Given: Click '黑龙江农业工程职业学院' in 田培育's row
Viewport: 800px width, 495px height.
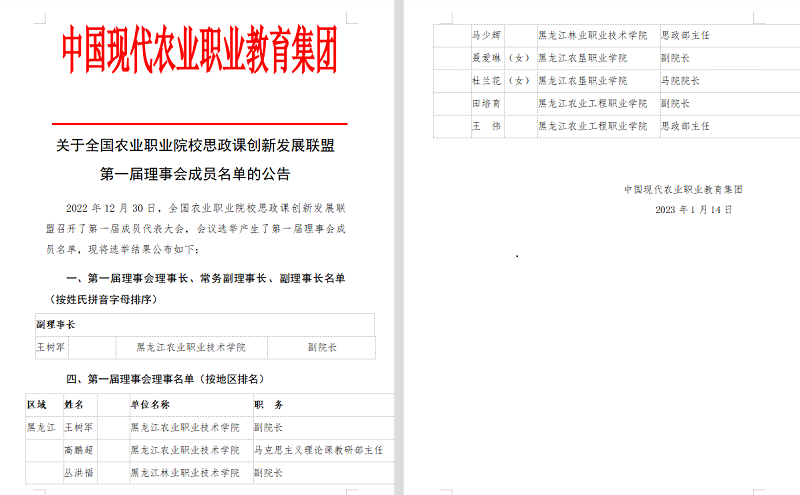Looking at the screenshot, I should pyautogui.click(x=593, y=104).
